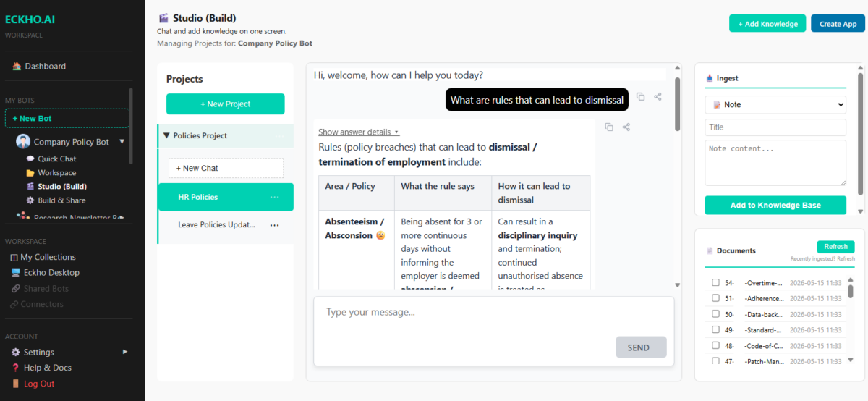This screenshot has width=868, height=401.
Task: Tick the checkbox for document 50 Data-back
Action: coord(715,314)
